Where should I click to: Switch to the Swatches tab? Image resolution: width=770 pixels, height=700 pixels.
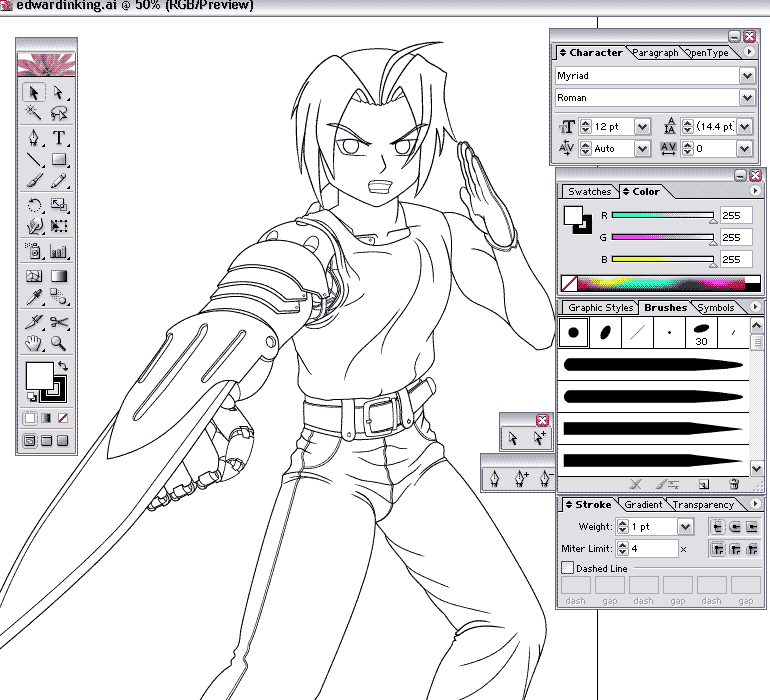coord(589,192)
